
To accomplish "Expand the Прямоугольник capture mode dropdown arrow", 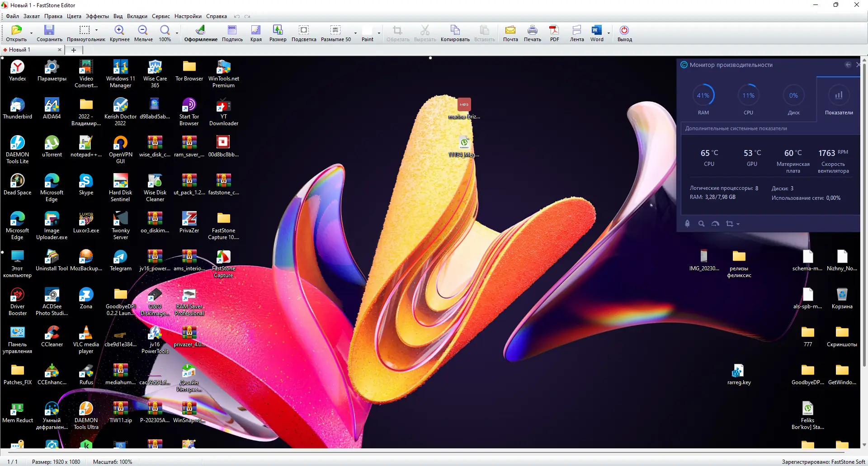I will [96, 30].
